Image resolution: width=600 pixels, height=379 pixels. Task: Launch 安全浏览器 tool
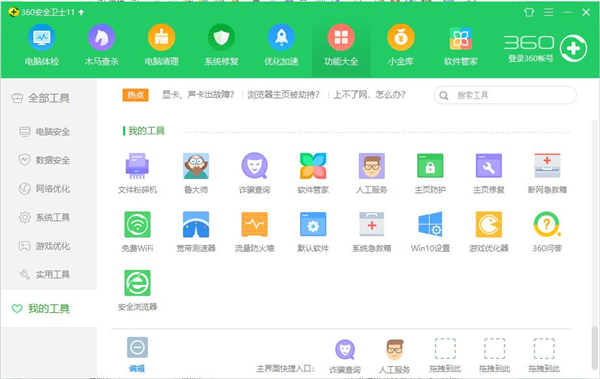137,290
